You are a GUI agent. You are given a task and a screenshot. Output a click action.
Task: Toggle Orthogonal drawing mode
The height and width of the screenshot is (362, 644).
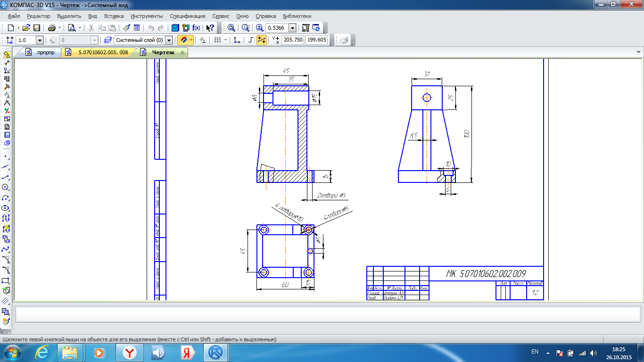point(251,41)
